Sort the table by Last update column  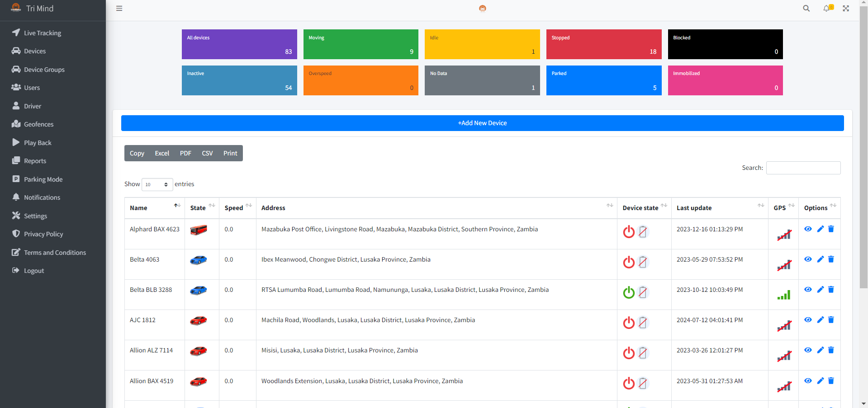[x=694, y=207]
